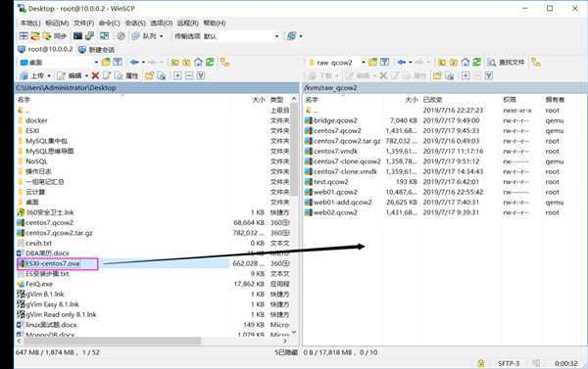The image size is (588, 369).
Task: Open the terminal console icon in the toolbar
Action: [77, 36]
